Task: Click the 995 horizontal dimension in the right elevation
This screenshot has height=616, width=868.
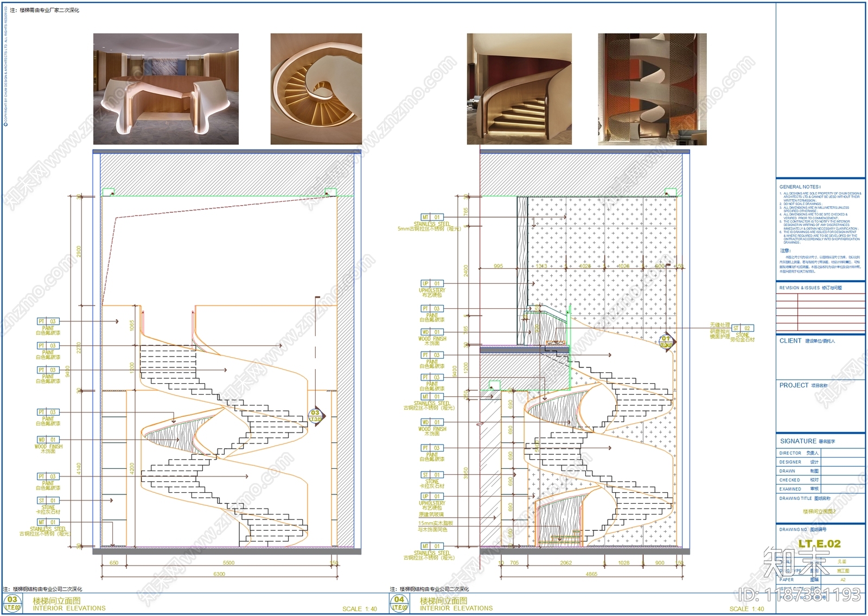Action: coord(498,266)
